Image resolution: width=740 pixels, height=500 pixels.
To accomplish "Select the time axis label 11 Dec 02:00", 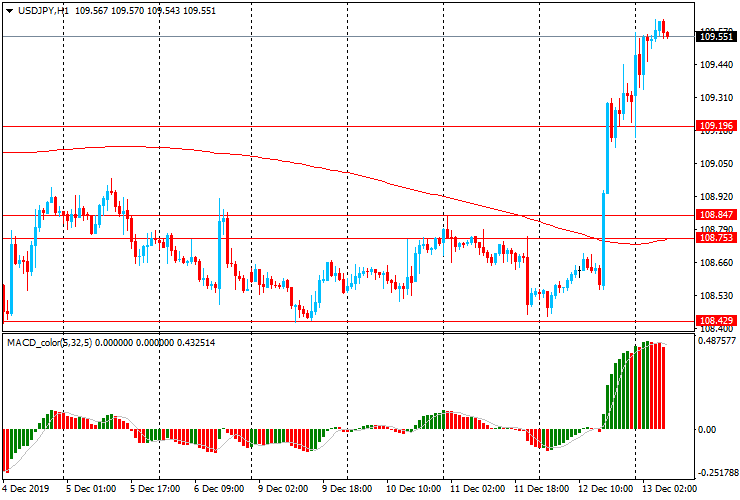I will click(478, 489).
